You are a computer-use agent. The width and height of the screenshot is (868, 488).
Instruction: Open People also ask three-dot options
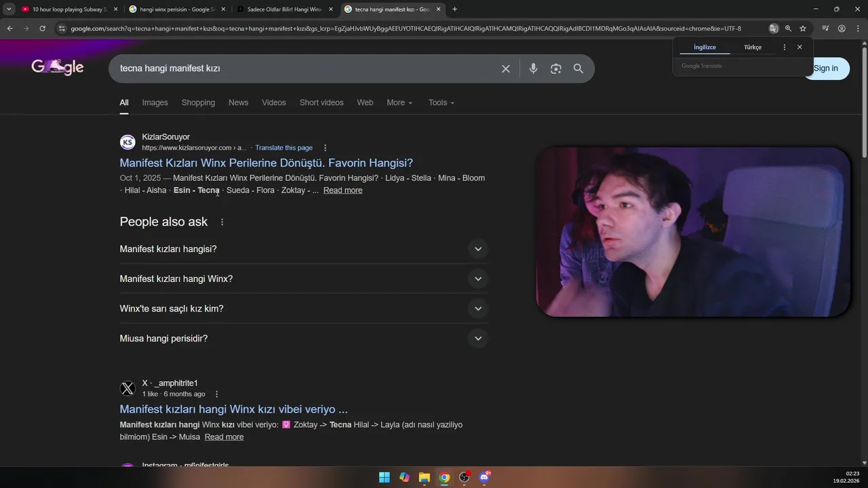[222, 222]
